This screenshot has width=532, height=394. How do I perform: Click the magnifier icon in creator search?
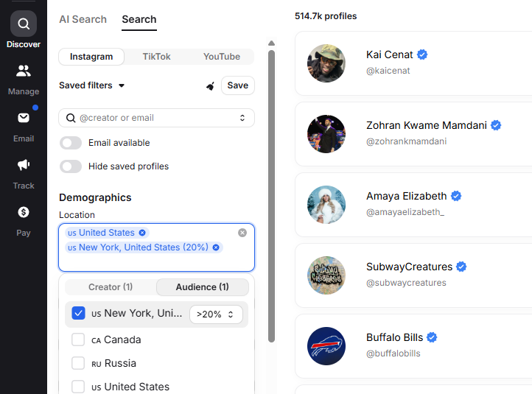71,118
